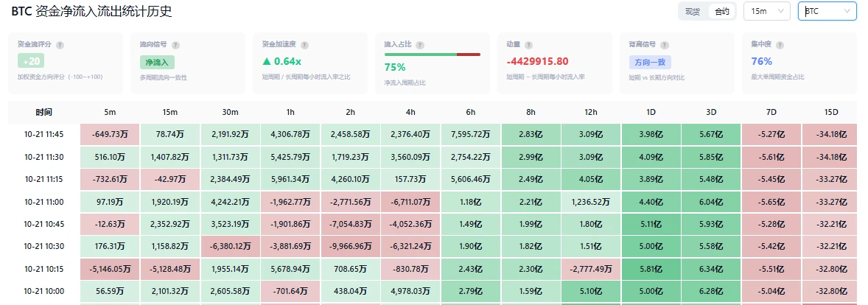868x305 pixels.
Task: Click help icon beside 资金流评分
Action: point(60,45)
